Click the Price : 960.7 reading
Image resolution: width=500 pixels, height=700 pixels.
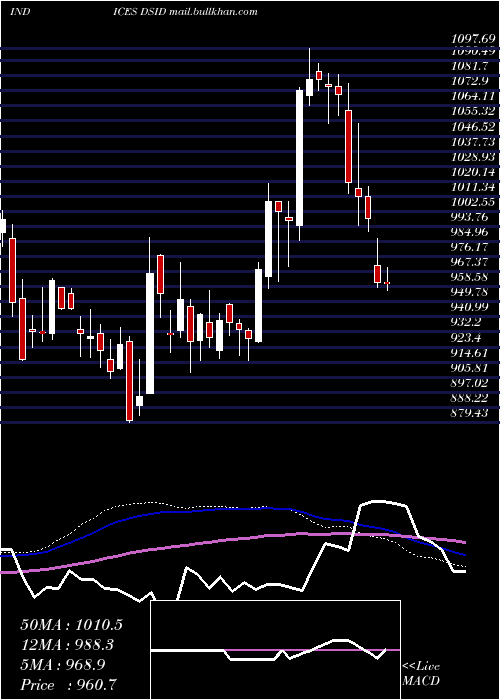click(70, 685)
